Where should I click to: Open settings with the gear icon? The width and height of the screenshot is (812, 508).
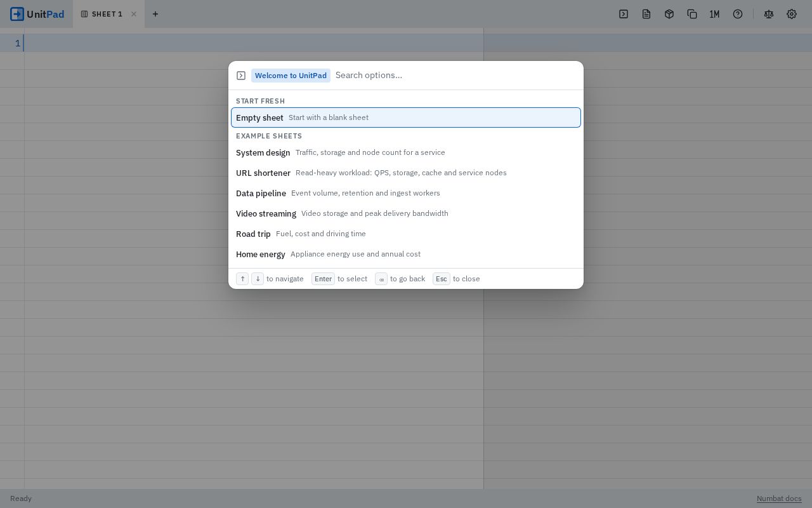[x=792, y=14]
